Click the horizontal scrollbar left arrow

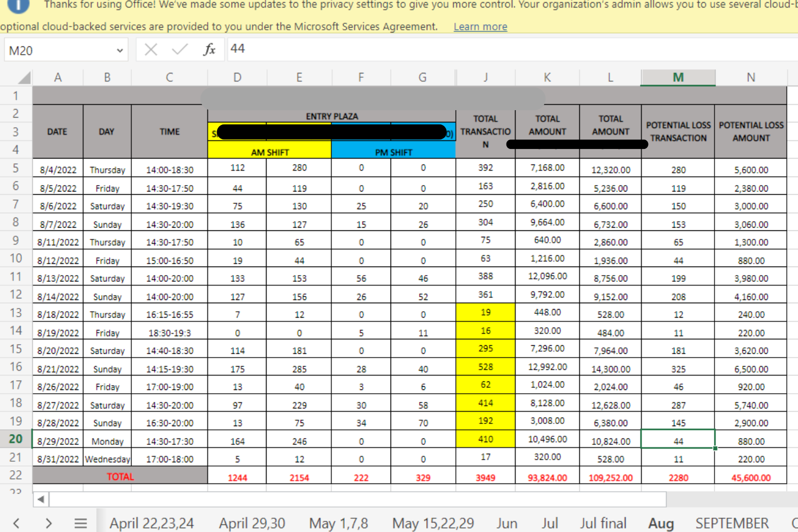(41, 500)
